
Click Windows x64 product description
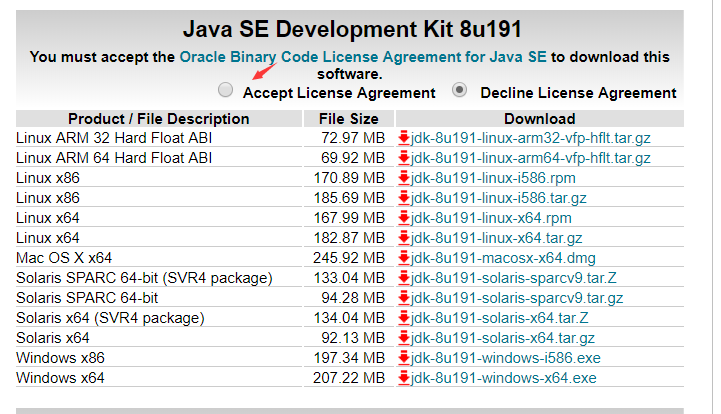[60, 378]
